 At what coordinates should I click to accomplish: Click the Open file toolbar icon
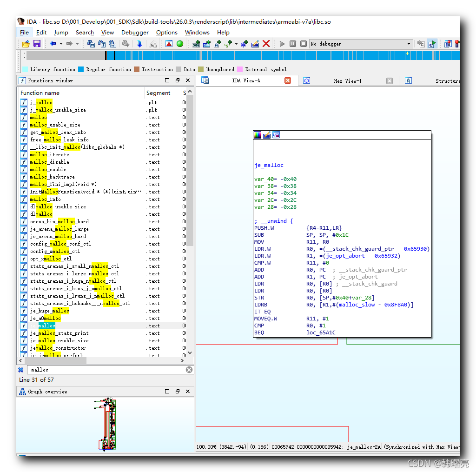[x=26, y=44]
